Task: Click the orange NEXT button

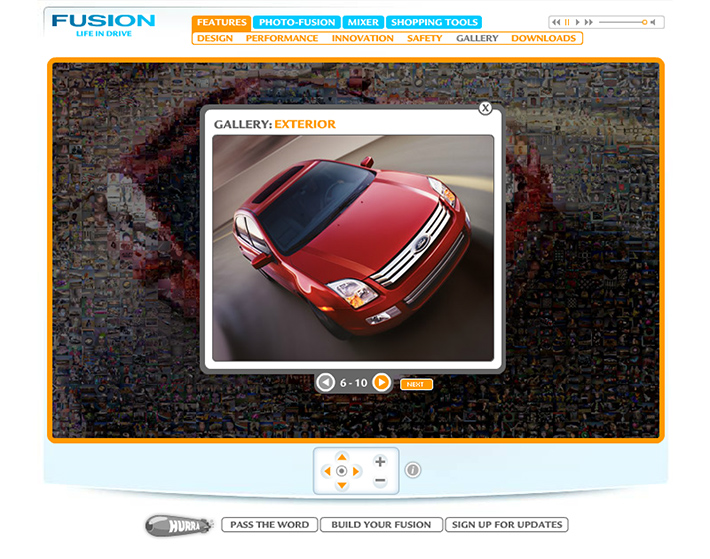Action: tap(416, 384)
